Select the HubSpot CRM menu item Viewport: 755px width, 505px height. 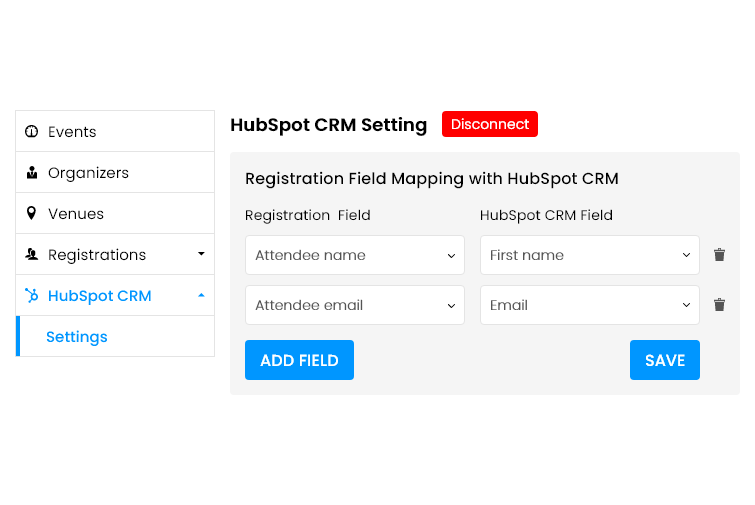[115, 295]
